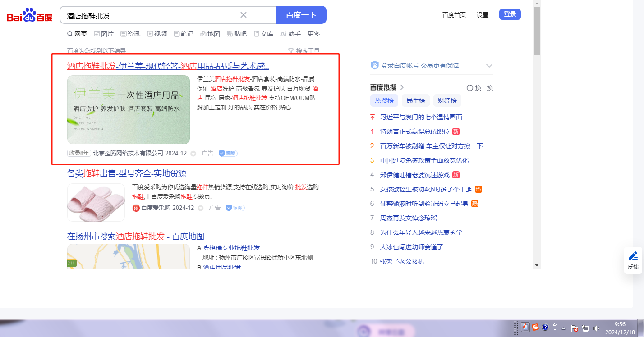Clear search text with the X icon

coord(244,15)
